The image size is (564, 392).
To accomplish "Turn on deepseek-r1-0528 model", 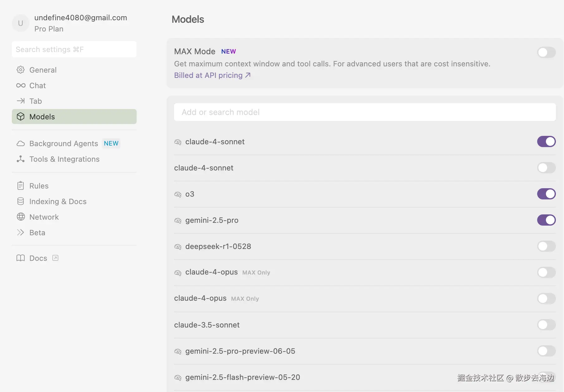I will pos(546,246).
